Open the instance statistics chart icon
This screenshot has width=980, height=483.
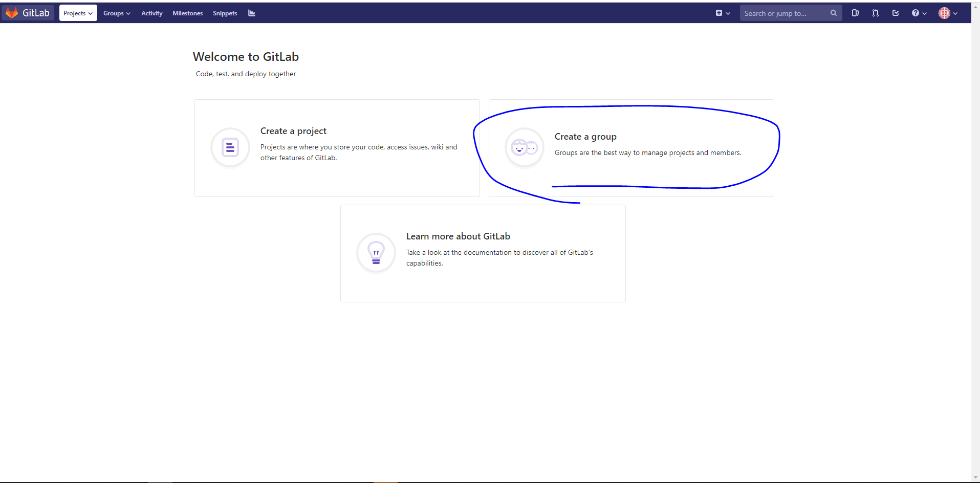click(x=252, y=13)
